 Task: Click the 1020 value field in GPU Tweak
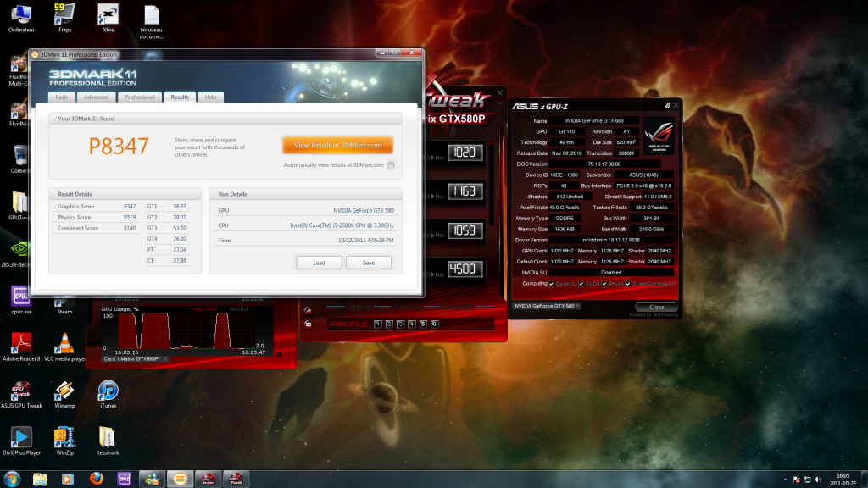(465, 152)
